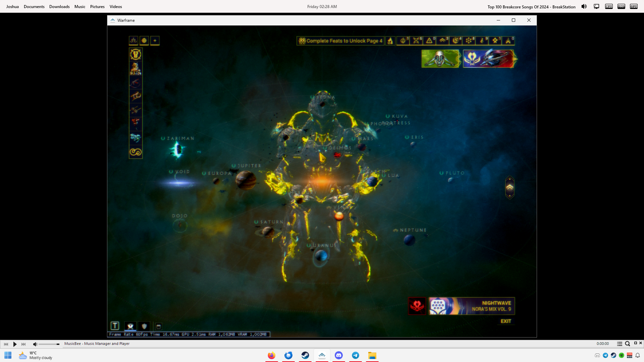Click the golden globe icon button
644x362 pixels.
click(x=144, y=41)
